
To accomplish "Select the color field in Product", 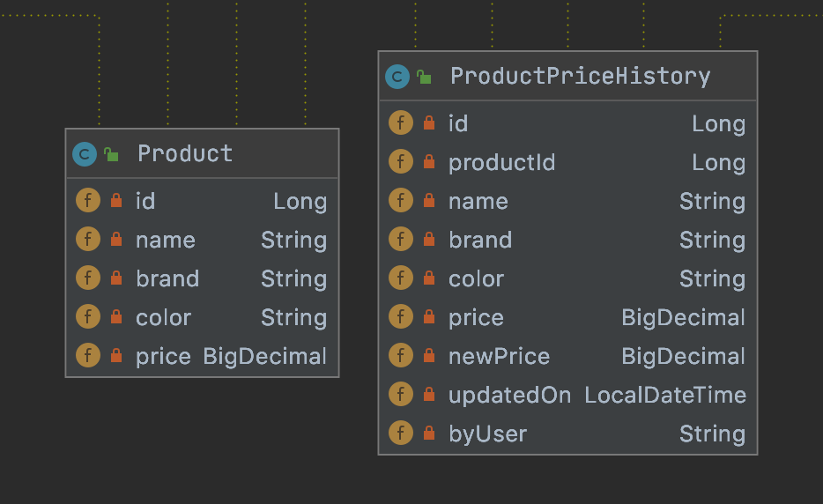I will [163, 317].
